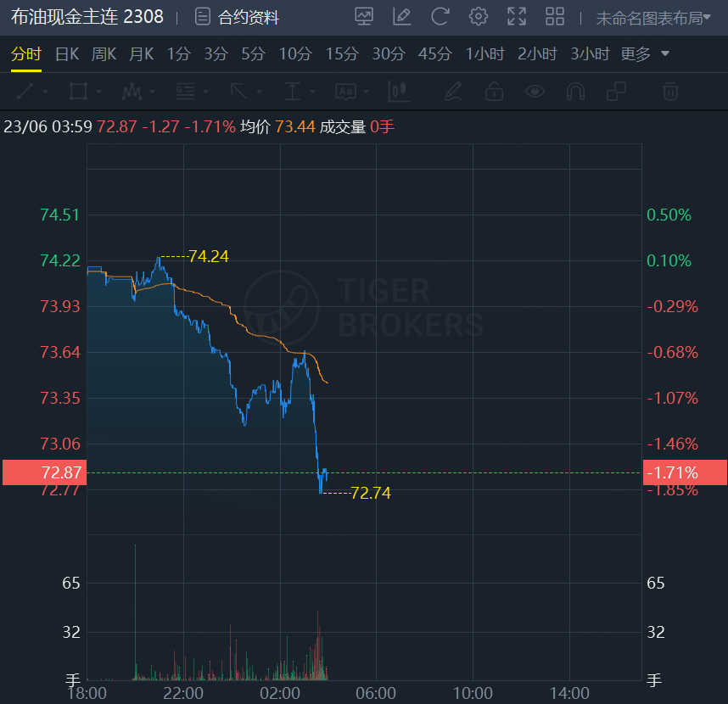Refresh the chart data
The image size is (728, 704).
click(440, 16)
